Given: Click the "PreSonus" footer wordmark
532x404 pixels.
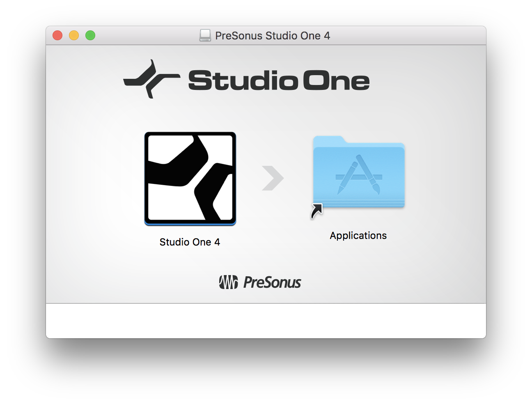Looking at the screenshot, I should 272,282.
